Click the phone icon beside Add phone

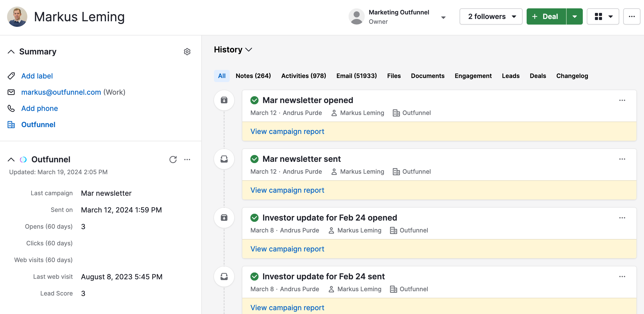[x=11, y=108]
